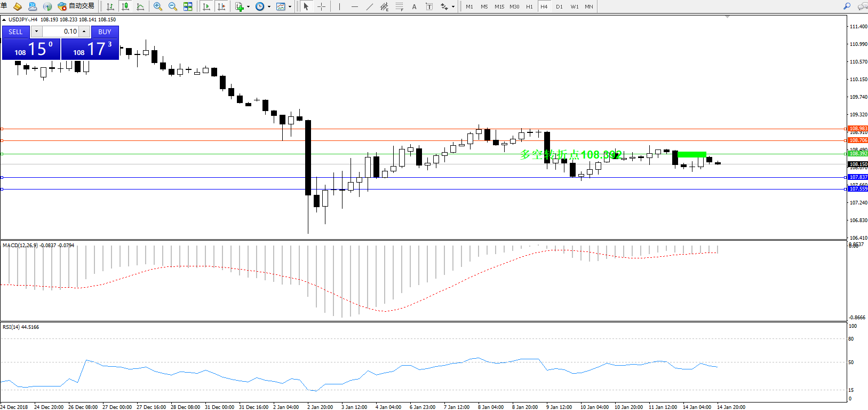Select the Fibonacci retracement tool
The width and height of the screenshot is (868, 410).
[x=399, y=6]
